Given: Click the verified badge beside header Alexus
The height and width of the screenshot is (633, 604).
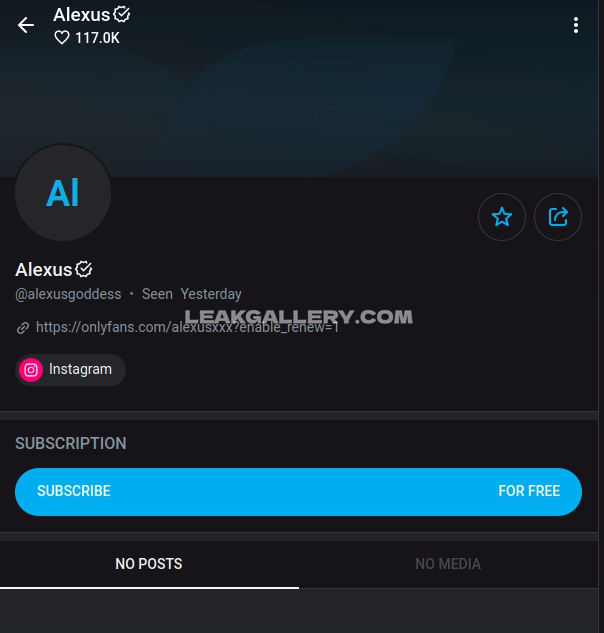Looking at the screenshot, I should [x=122, y=15].
